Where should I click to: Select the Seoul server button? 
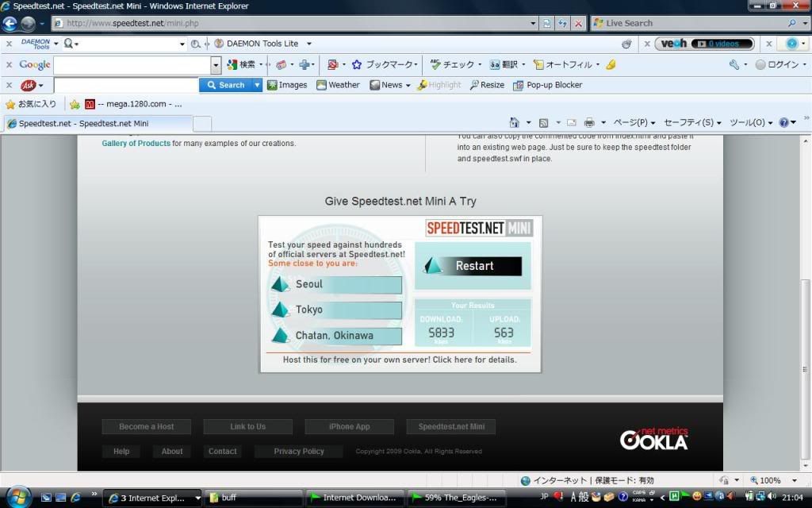(336, 284)
